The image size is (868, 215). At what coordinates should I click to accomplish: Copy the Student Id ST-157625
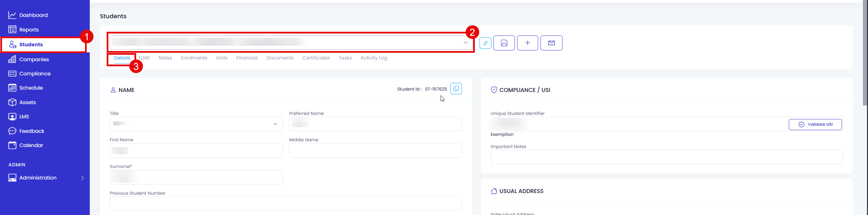(456, 89)
